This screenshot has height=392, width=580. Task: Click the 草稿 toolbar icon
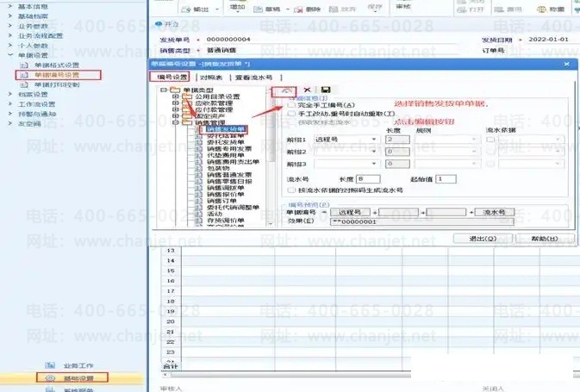pyautogui.click(x=259, y=9)
